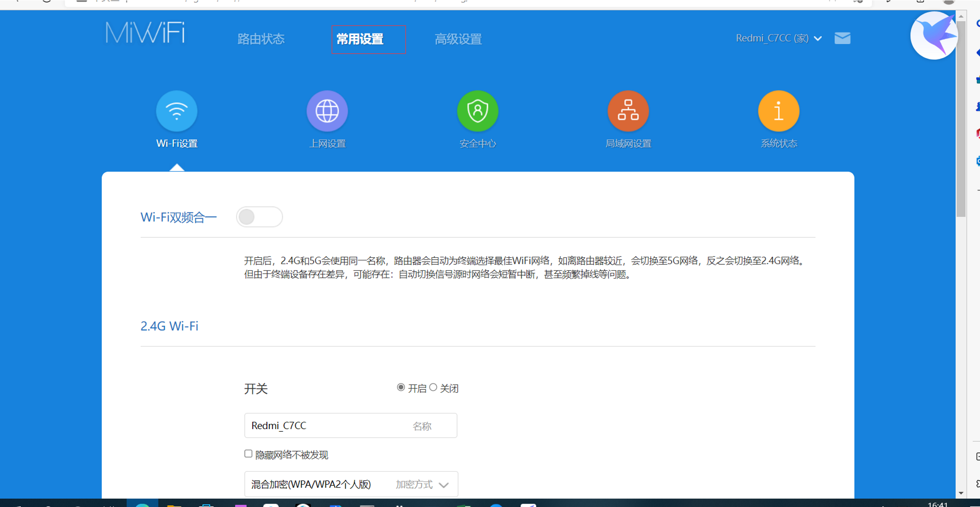Open the Wi-Fi设置 icon
Image resolution: width=980 pixels, height=507 pixels.
point(176,111)
